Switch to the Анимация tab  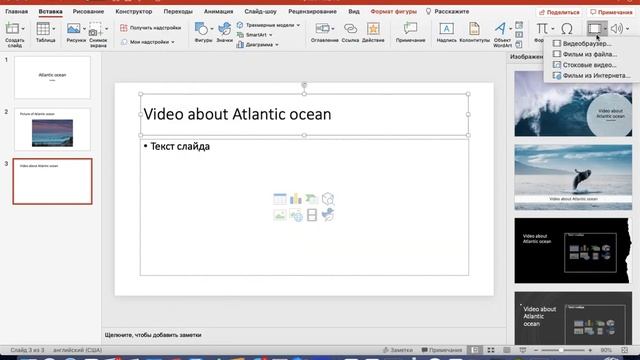(218, 11)
